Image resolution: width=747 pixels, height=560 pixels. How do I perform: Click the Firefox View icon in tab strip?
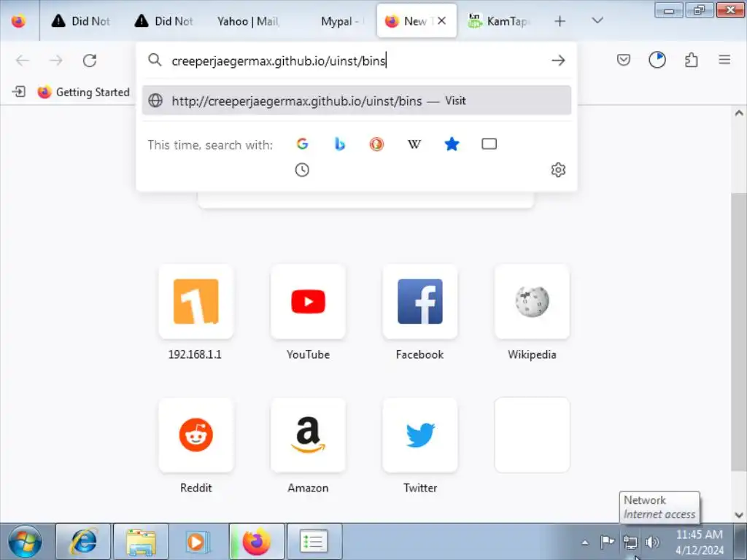point(18,21)
